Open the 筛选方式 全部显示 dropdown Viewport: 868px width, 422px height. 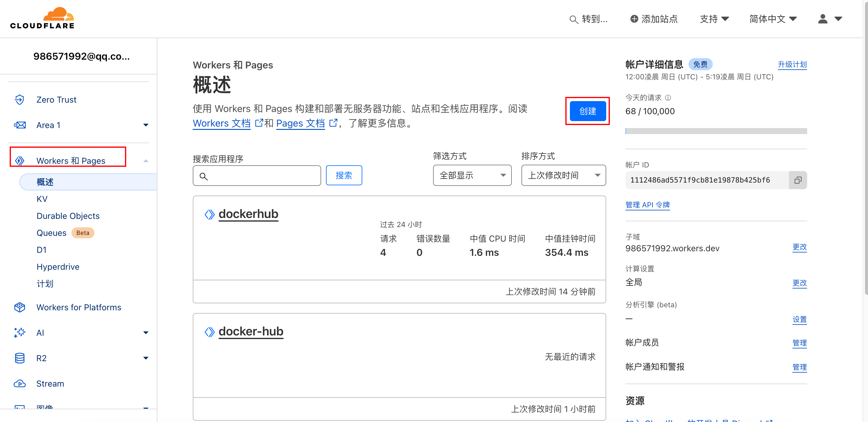click(472, 175)
